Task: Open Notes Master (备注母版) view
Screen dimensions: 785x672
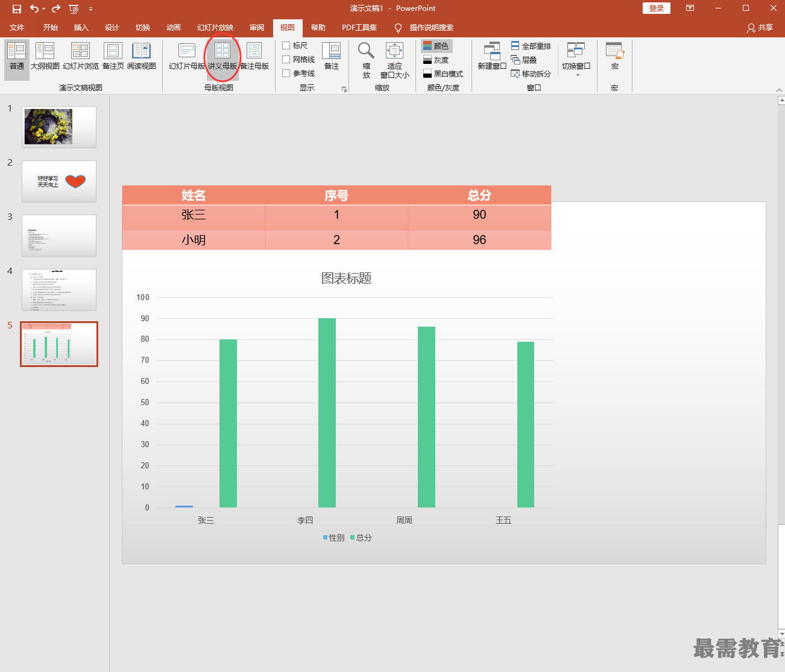Action: point(254,56)
